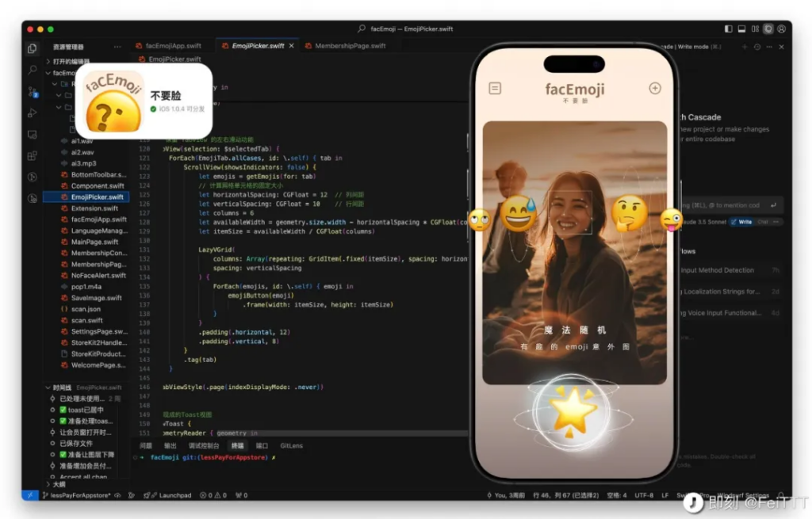The width and height of the screenshot is (812, 519).
Task: Tap the beach photo in facEmoji app
Action: click(574, 253)
